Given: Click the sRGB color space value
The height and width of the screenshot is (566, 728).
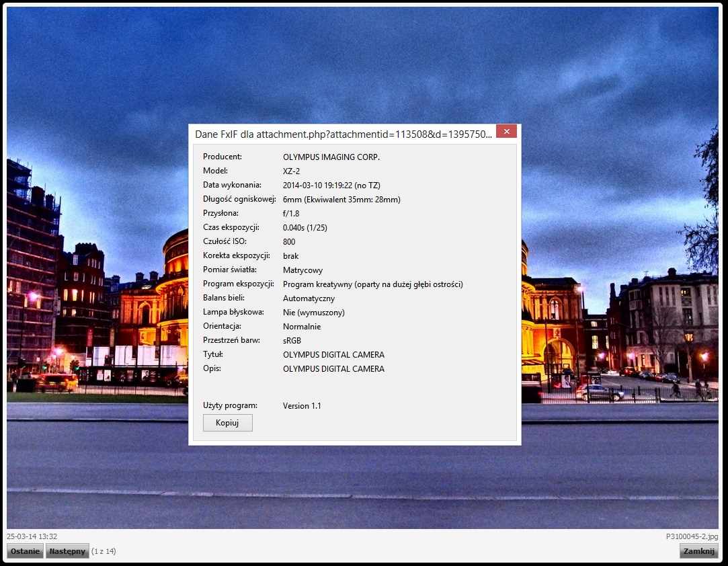Looking at the screenshot, I should (292, 341).
